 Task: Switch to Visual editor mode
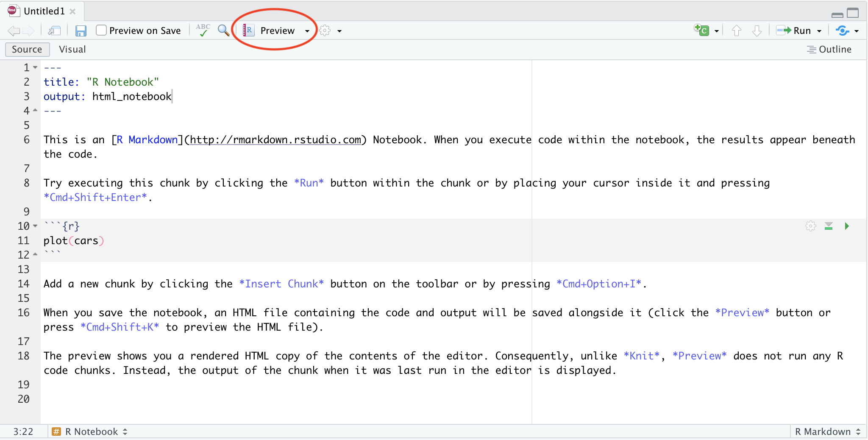(x=72, y=50)
